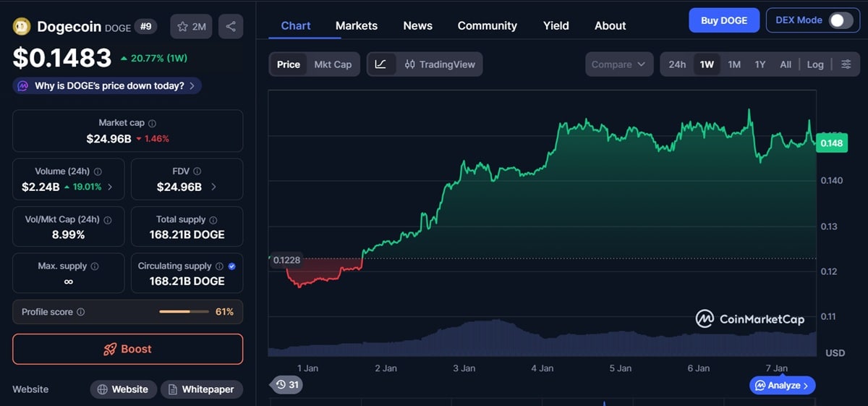Open the TradingView candlestick chart
This screenshot has width=868, height=406.
(x=440, y=64)
